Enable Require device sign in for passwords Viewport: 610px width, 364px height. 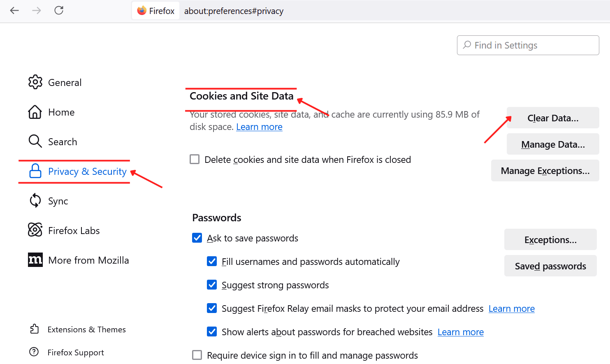[x=197, y=355]
